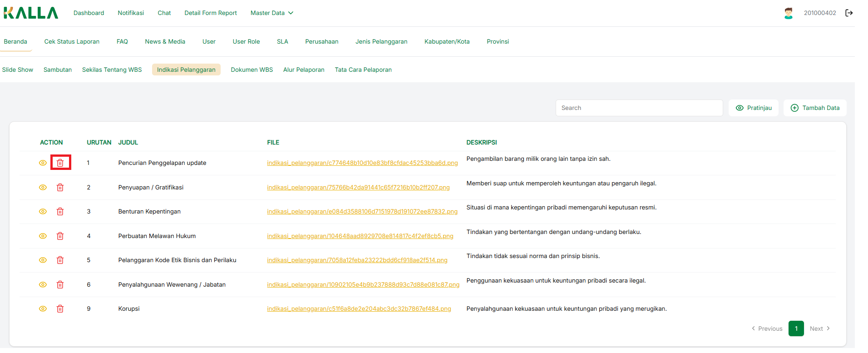Focus the Search input field
Screen dimensions: 868x353
tap(639, 108)
